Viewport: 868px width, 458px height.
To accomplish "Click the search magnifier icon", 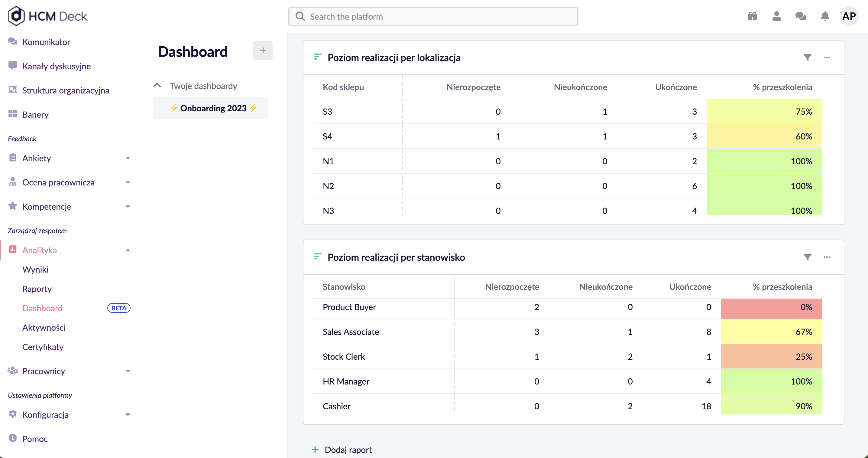I will 300,16.
